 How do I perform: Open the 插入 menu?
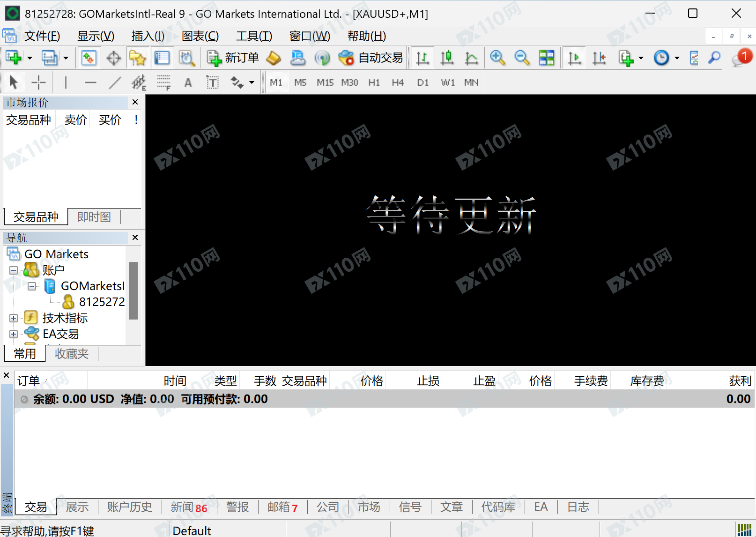tap(147, 36)
